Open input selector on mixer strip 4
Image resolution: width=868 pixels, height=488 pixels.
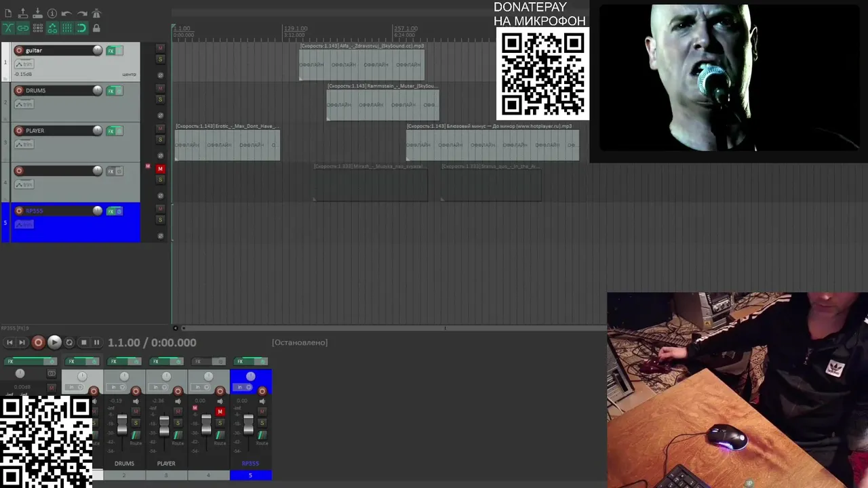201,388
